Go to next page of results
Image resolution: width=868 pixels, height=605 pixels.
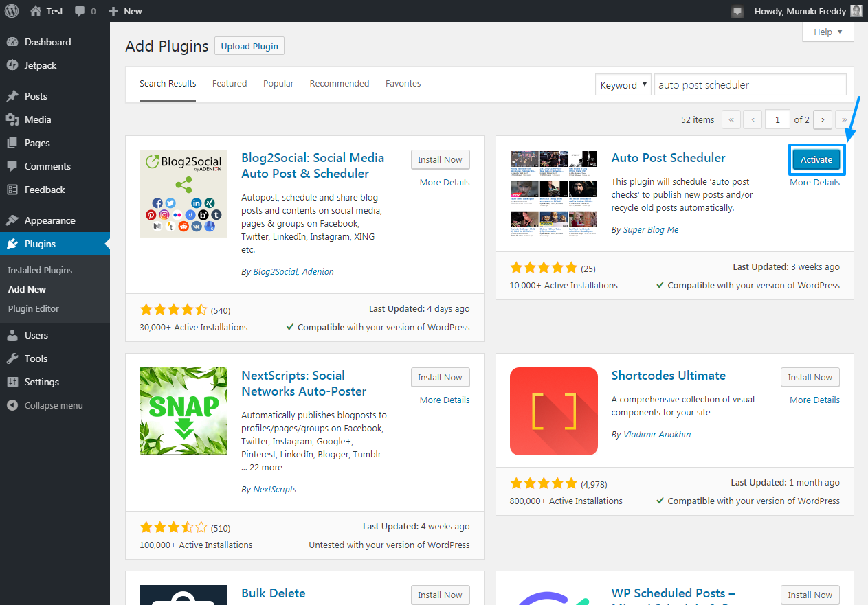pyautogui.click(x=823, y=119)
